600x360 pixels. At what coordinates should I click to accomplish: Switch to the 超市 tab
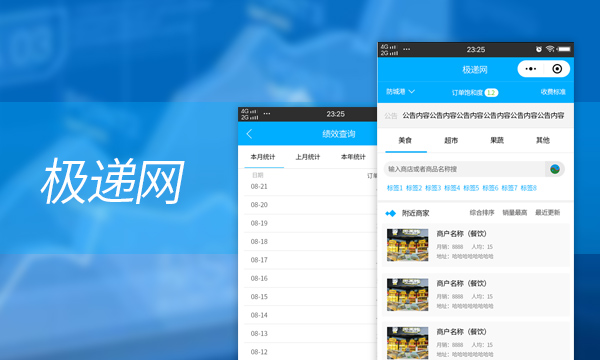click(451, 140)
